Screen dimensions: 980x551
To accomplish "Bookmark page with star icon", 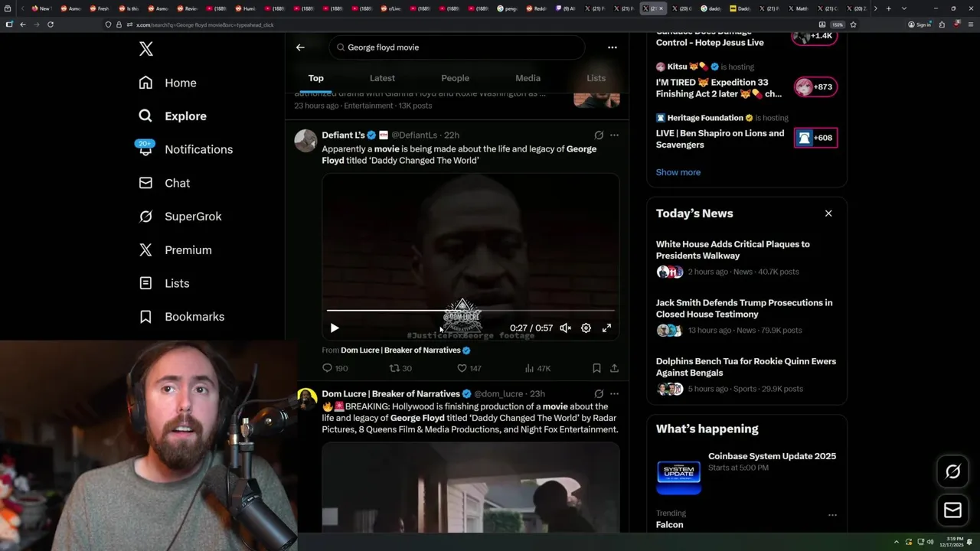I will coord(853,24).
